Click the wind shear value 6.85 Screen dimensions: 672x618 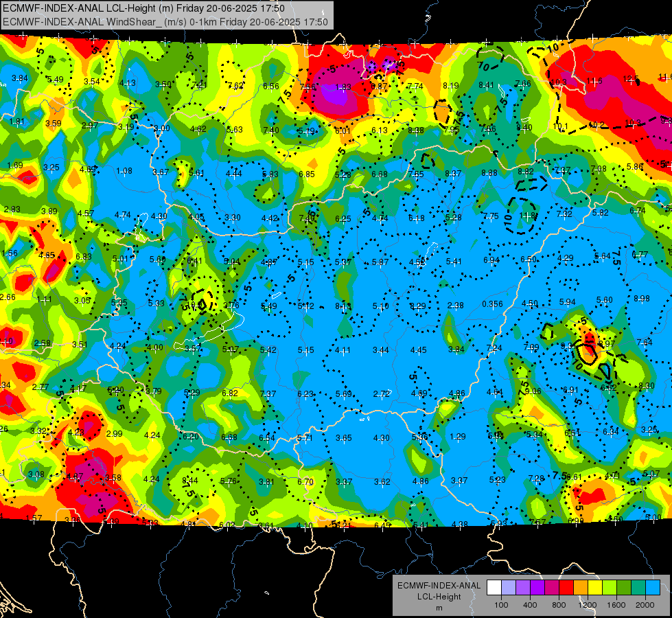click(x=306, y=174)
